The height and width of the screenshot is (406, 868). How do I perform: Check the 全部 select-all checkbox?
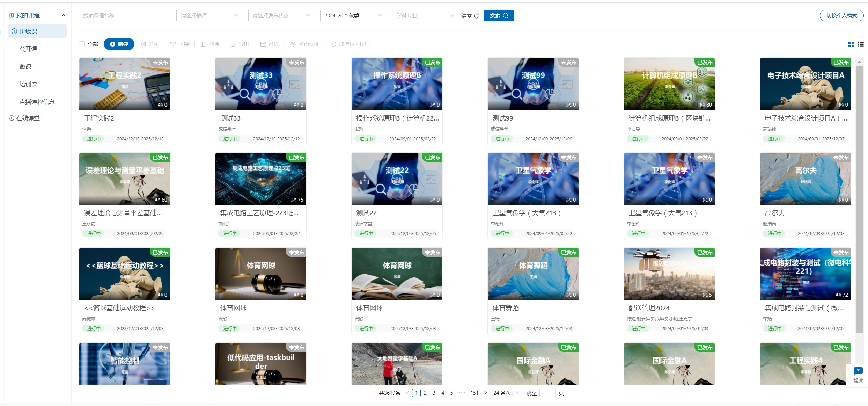[82, 44]
